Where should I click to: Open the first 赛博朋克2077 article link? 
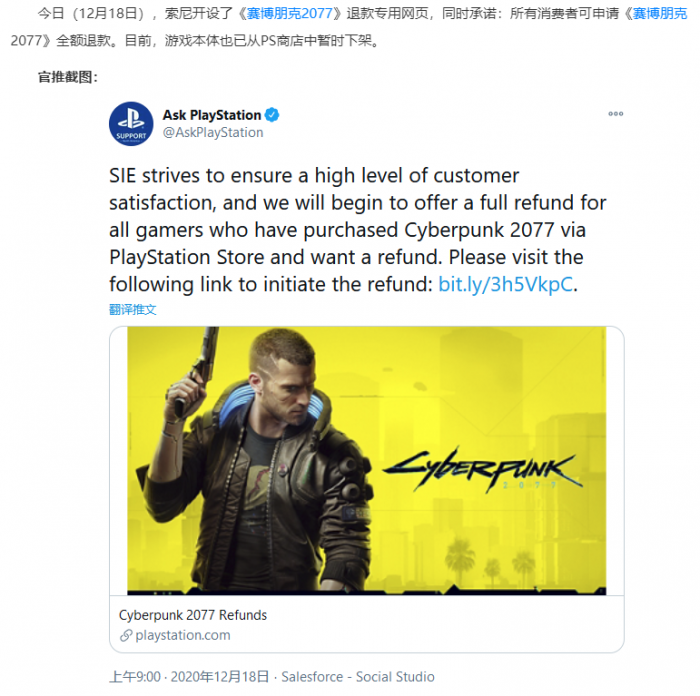tap(289, 13)
